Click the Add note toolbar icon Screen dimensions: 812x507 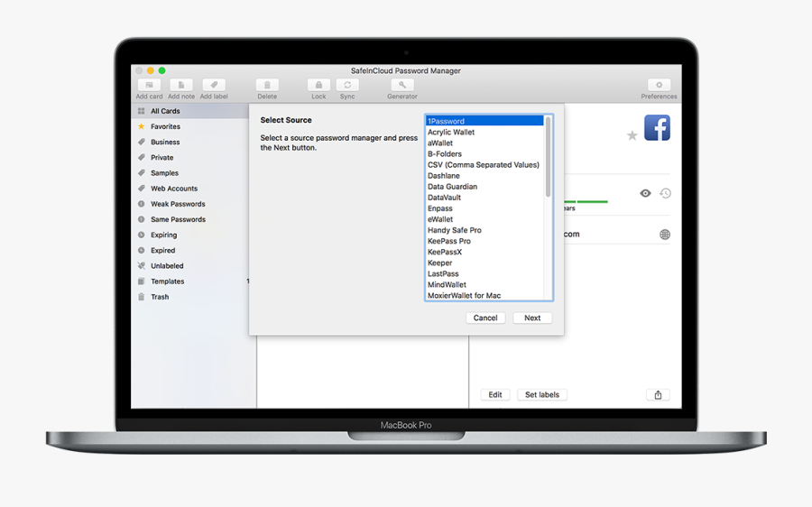click(x=181, y=85)
